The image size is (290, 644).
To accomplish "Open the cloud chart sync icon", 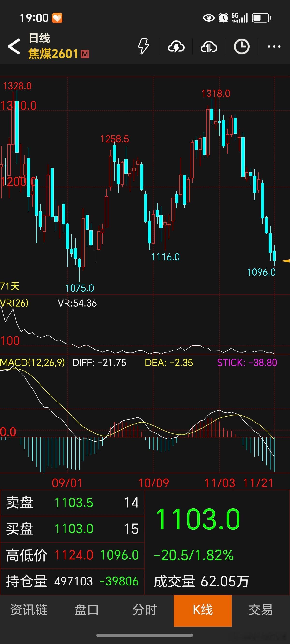I will tap(209, 46).
